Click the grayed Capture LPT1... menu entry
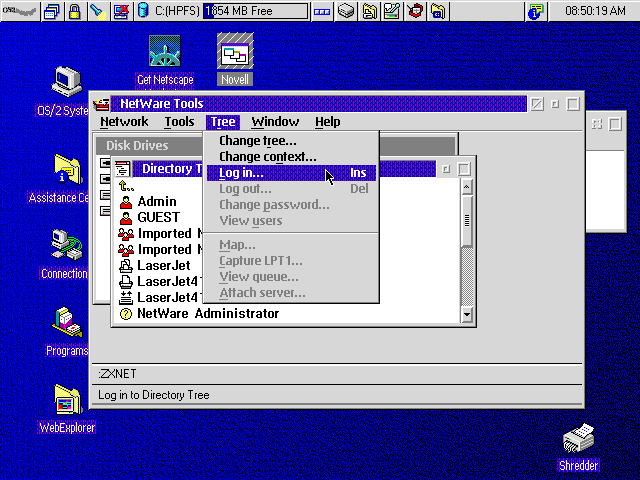640x480 pixels. click(291, 261)
